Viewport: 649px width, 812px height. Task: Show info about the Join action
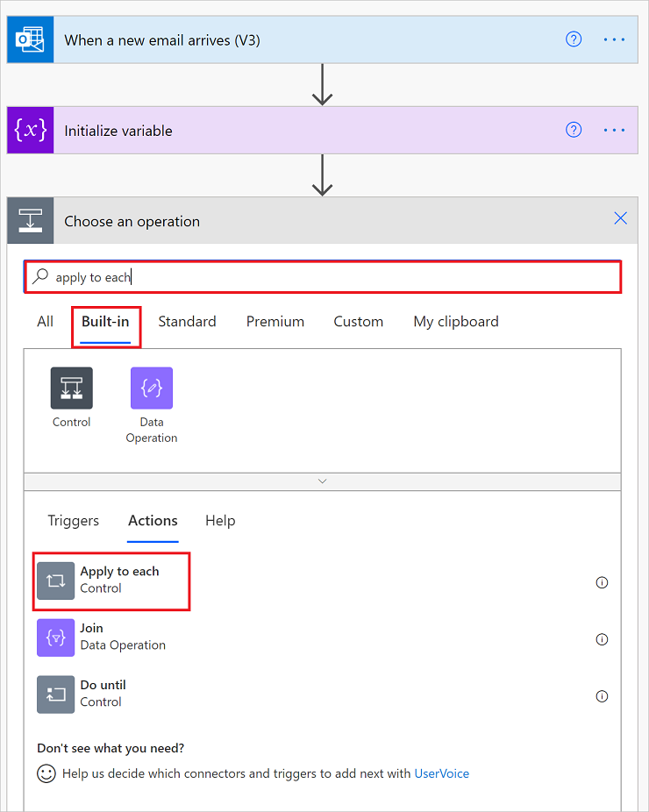click(x=602, y=639)
